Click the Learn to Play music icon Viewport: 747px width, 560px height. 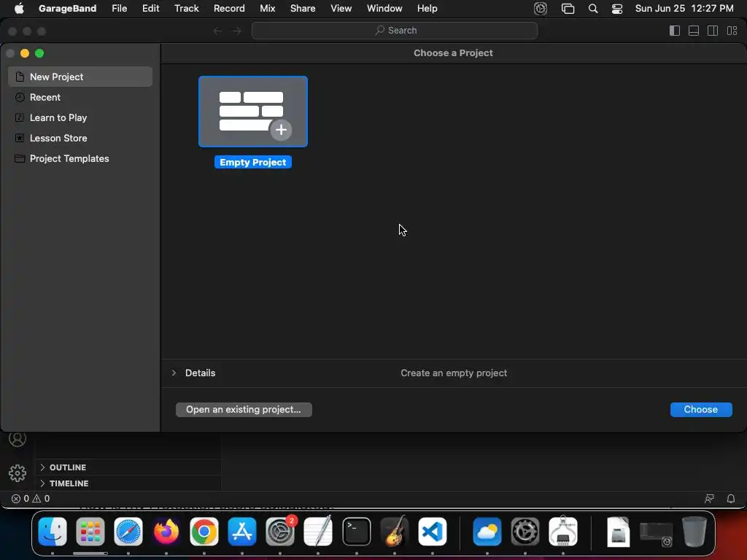(x=20, y=117)
